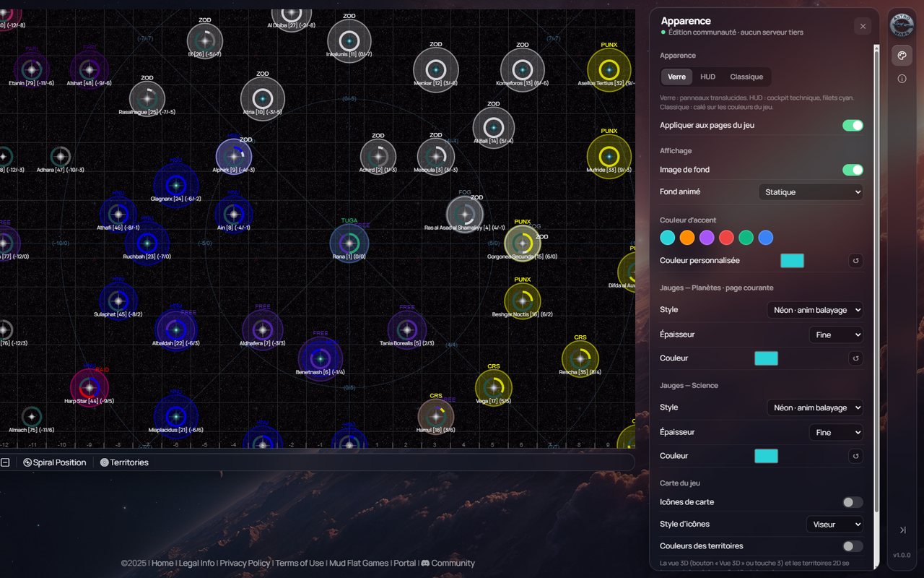Viewport: 924px width, 578px height.
Task: Close the Apparence panel
Action: tap(863, 27)
